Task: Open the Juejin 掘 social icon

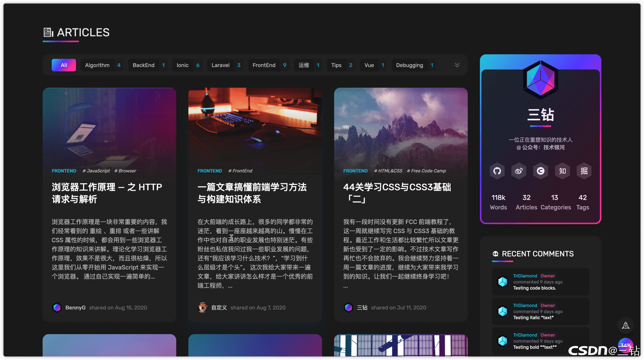Action: coord(584,171)
